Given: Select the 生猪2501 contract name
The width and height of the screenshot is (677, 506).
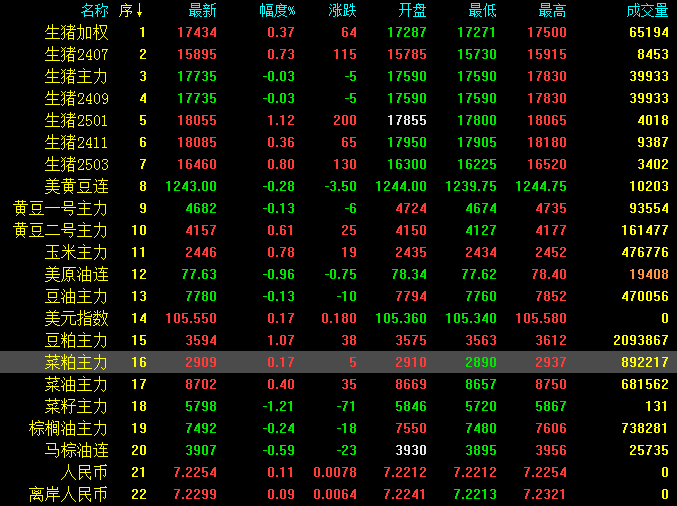Looking at the screenshot, I should click(76, 120).
